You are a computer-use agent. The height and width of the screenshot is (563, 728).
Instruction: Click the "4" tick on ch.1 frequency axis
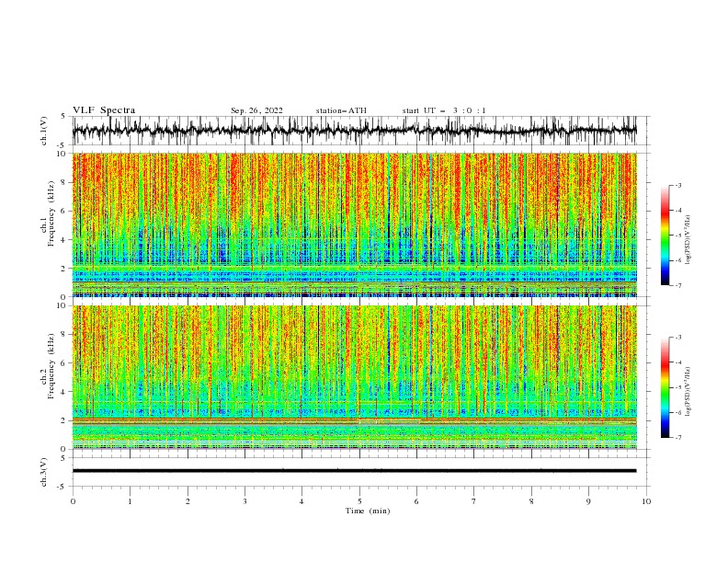[64, 240]
